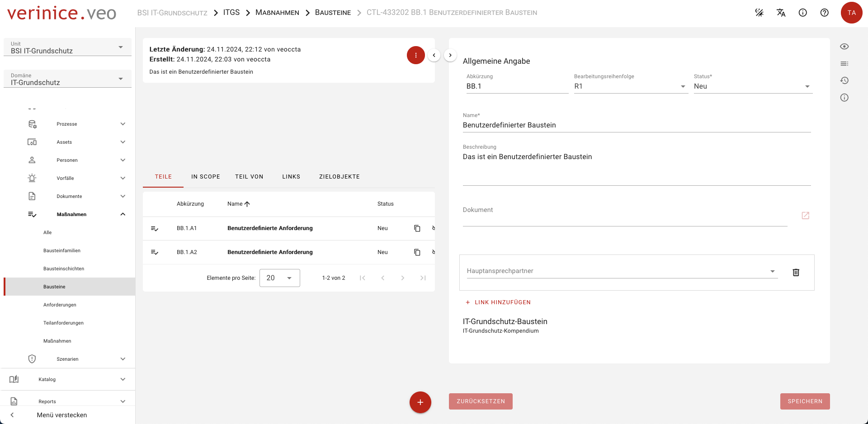Click the help question mark icon
Viewport: 868px width, 424px height.
pyautogui.click(x=824, y=13)
